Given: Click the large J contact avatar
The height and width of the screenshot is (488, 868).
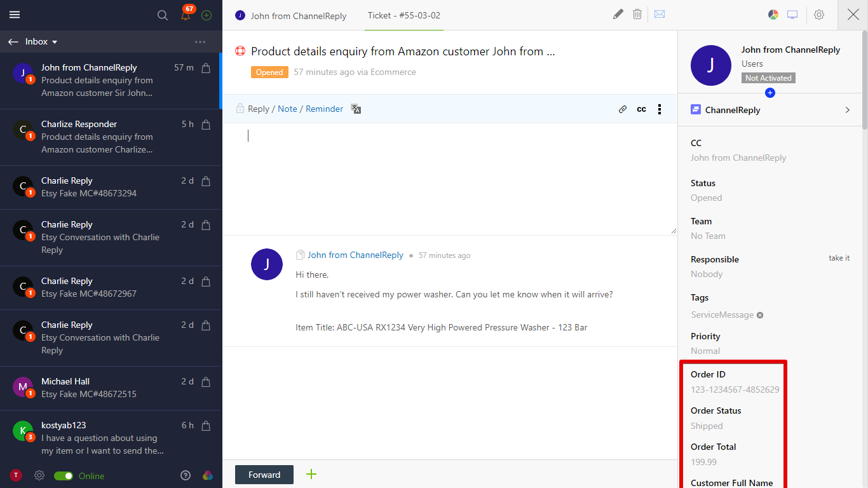Looking at the screenshot, I should pos(711,65).
